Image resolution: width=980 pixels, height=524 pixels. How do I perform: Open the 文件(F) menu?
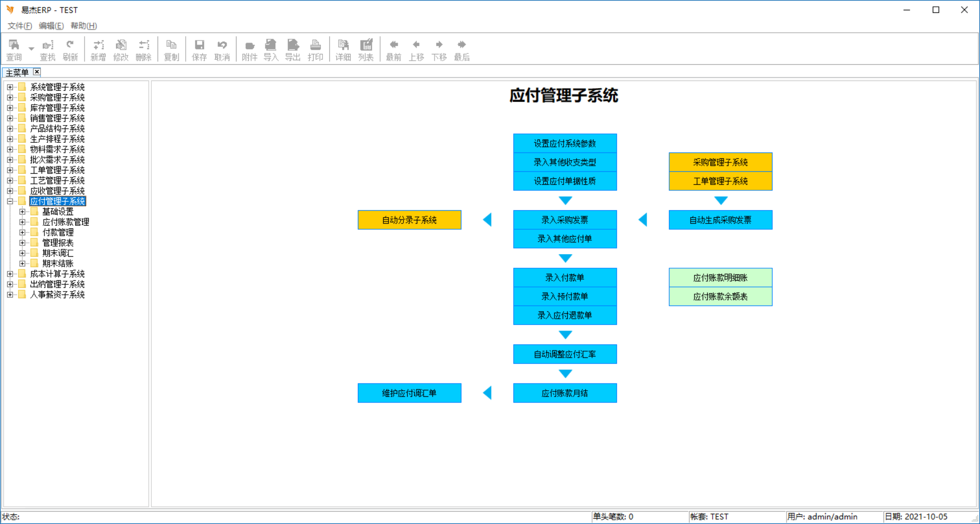pyautogui.click(x=20, y=26)
